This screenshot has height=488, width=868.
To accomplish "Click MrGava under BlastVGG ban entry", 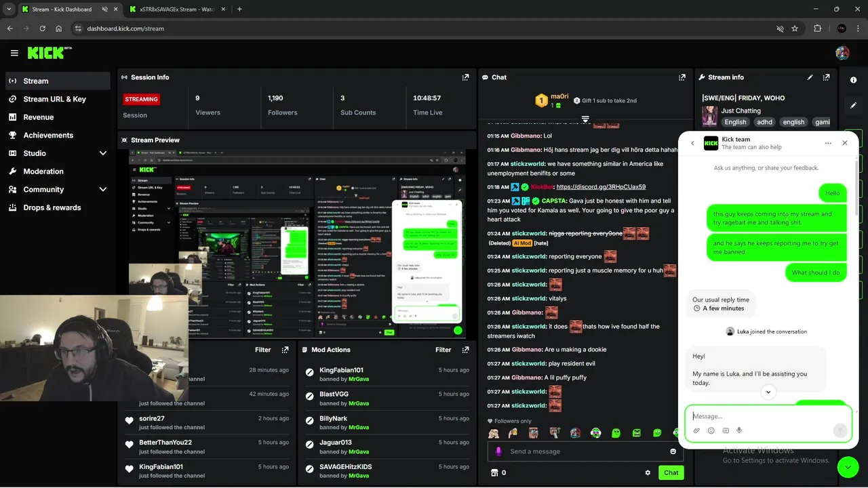I will 359,403.
